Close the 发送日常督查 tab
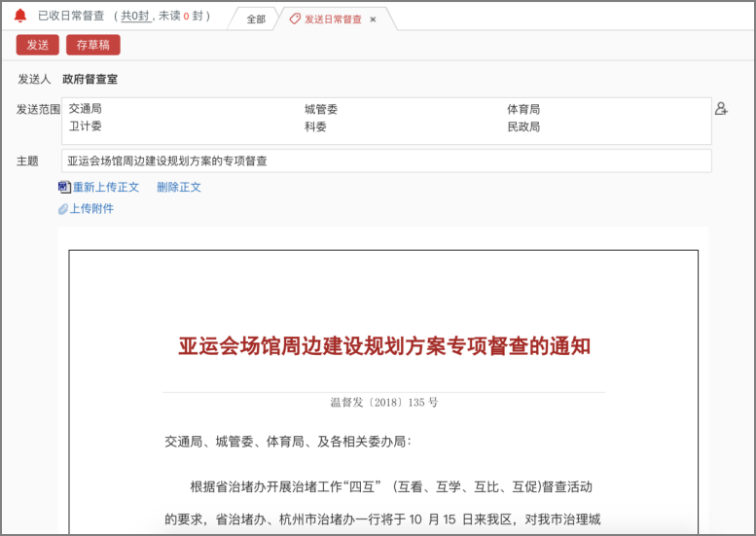 pos(373,19)
